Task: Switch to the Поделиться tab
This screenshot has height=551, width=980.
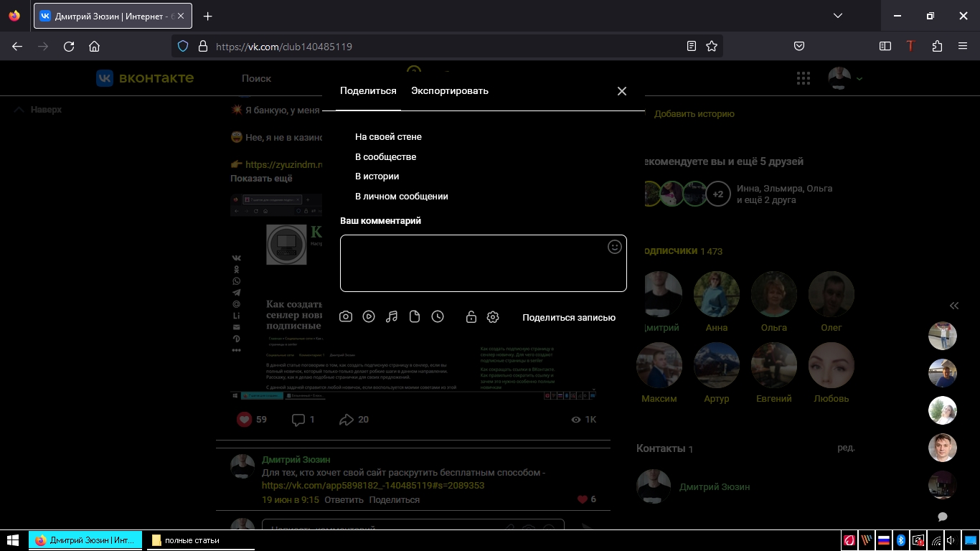Action: [368, 91]
